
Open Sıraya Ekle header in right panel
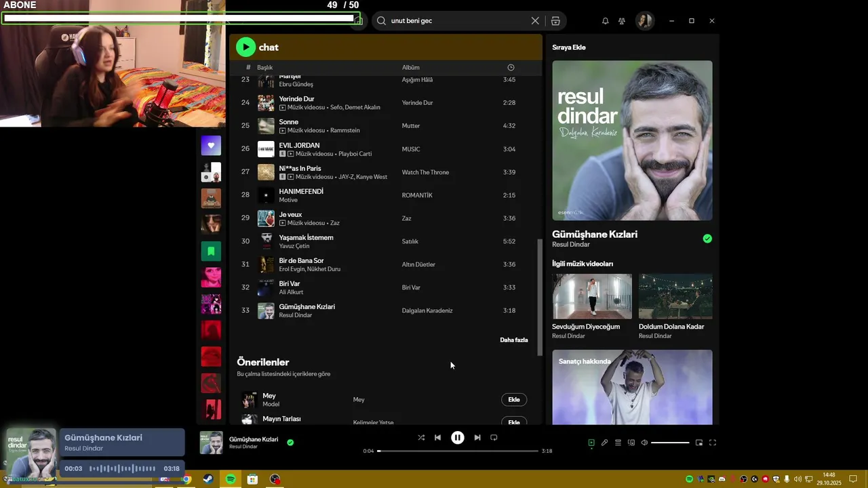(x=568, y=47)
